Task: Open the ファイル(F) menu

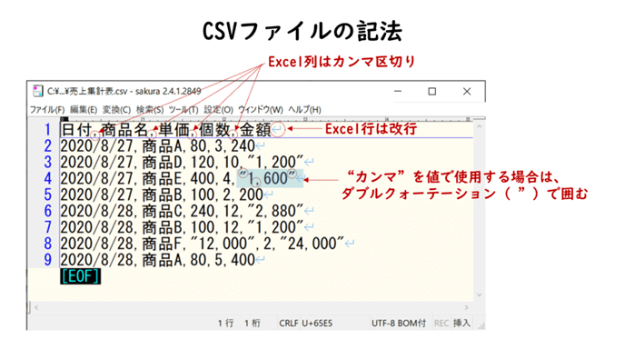Action: [x=47, y=110]
